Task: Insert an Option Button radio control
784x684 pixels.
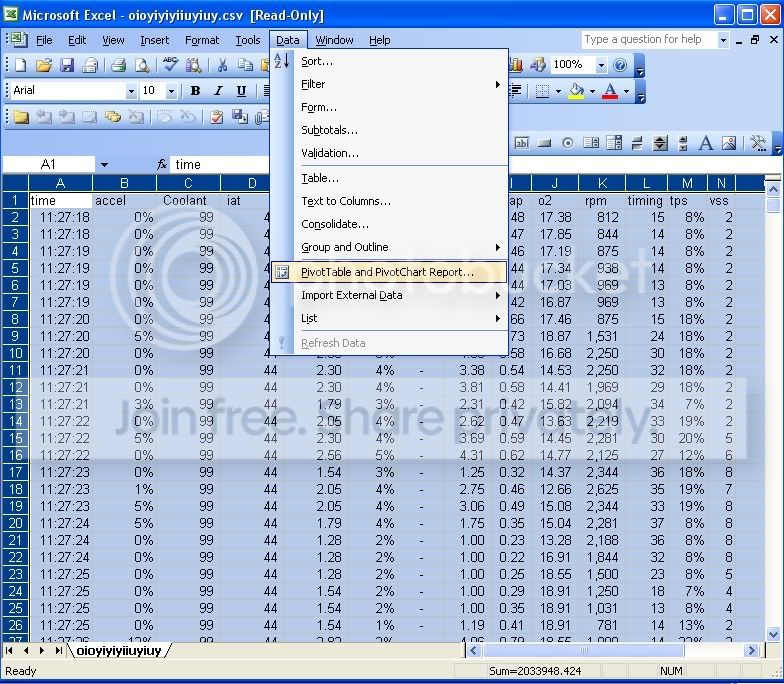Action: pos(568,144)
